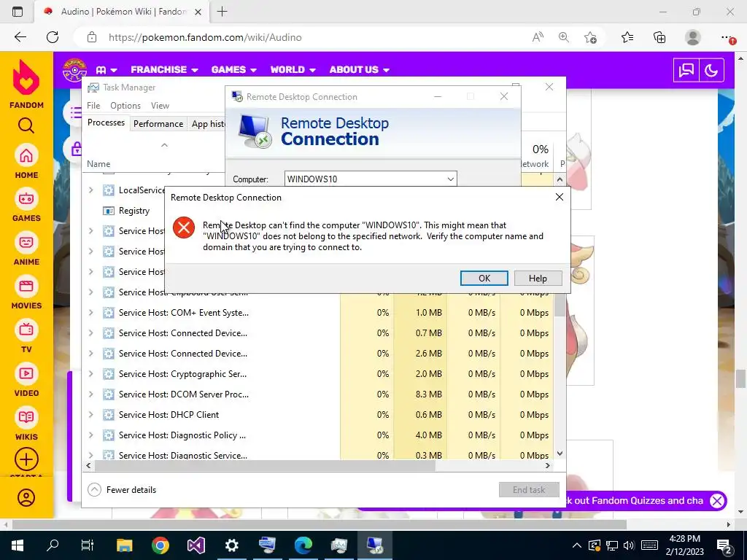Add this page to favorites

point(590,37)
